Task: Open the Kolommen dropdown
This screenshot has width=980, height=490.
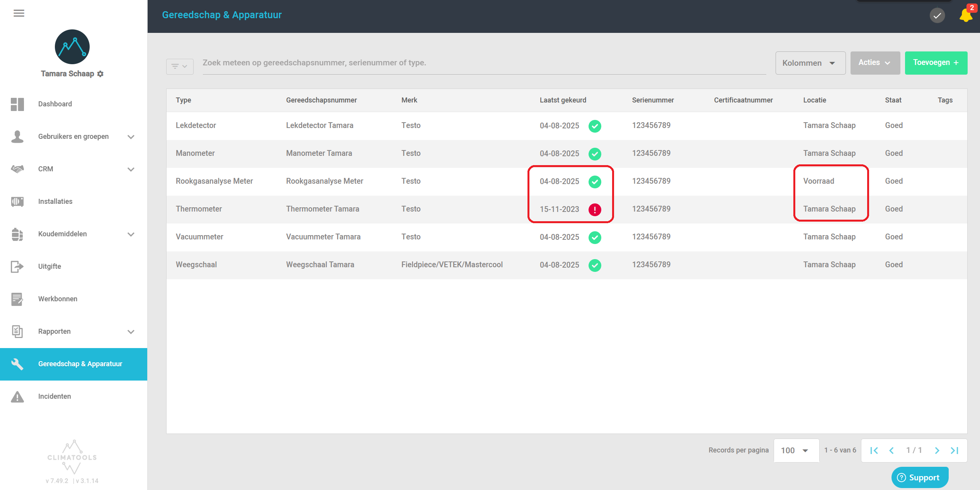Action: [x=810, y=63]
